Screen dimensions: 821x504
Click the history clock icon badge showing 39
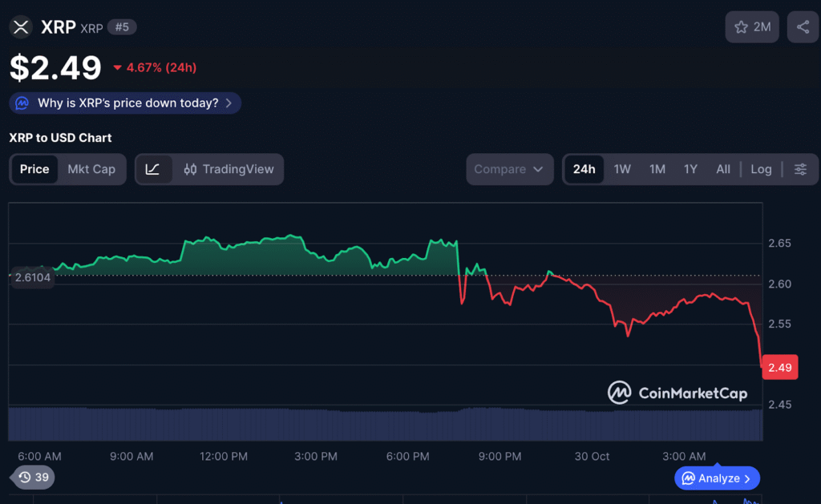(33, 478)
